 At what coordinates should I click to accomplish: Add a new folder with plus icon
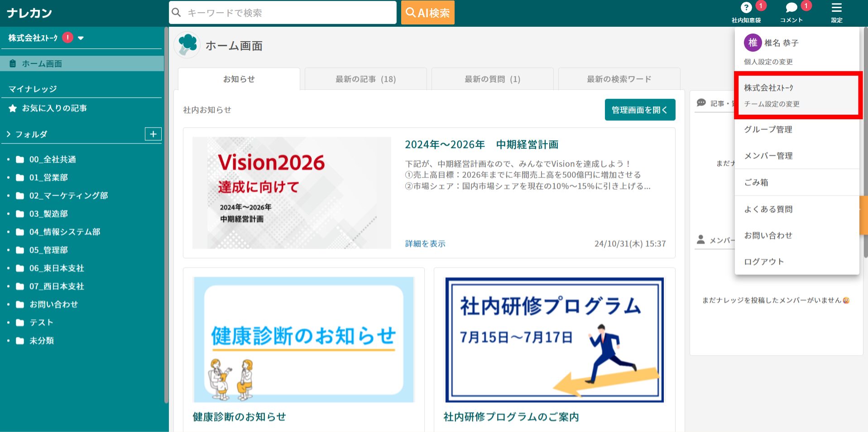tap(153, 134)
